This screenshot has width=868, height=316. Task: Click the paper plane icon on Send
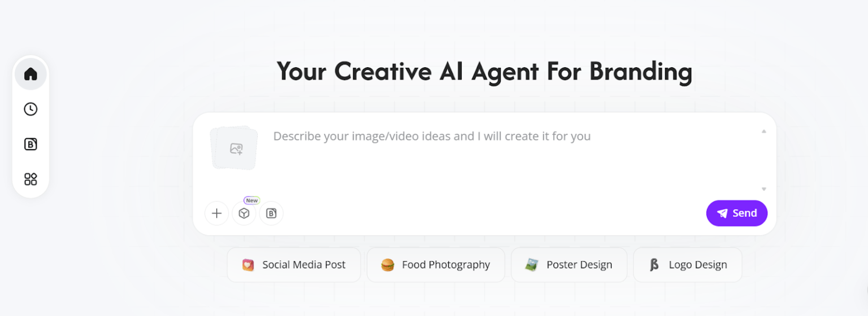click(x=722, y=213)
